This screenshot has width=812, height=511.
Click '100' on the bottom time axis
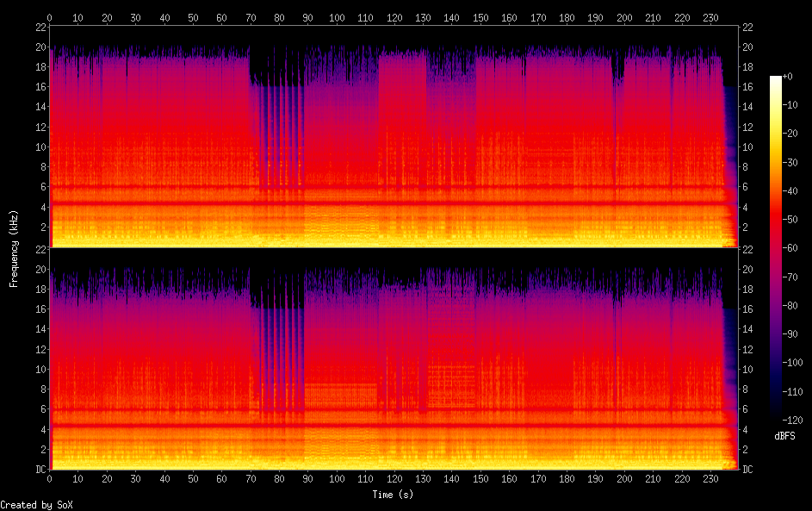pos(337,478)
